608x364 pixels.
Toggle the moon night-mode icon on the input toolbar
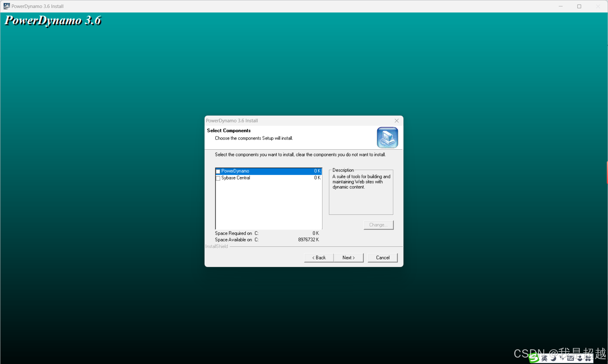(x=553, y=358)
